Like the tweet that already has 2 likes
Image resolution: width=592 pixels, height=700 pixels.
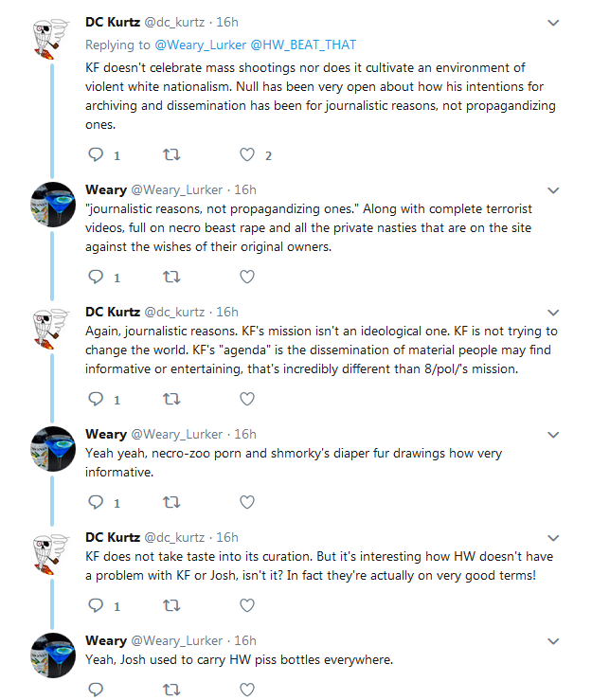click(247, 154)
